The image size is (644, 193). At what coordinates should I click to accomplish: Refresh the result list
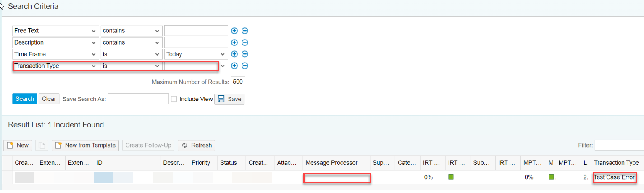(x=197, y=145)
